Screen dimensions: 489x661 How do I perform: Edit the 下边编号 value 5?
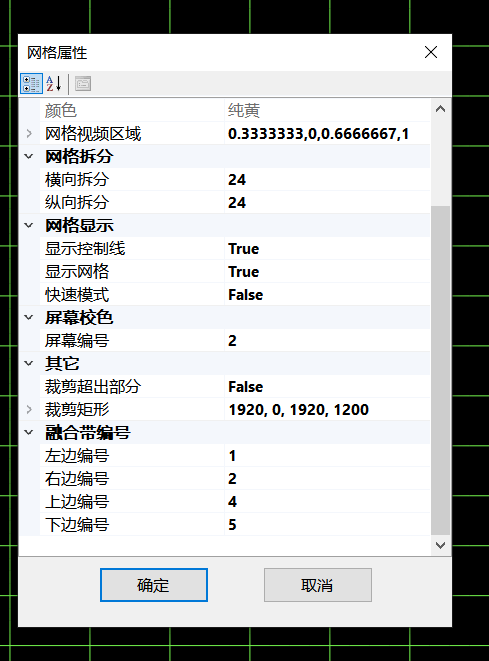click(327, 524)
